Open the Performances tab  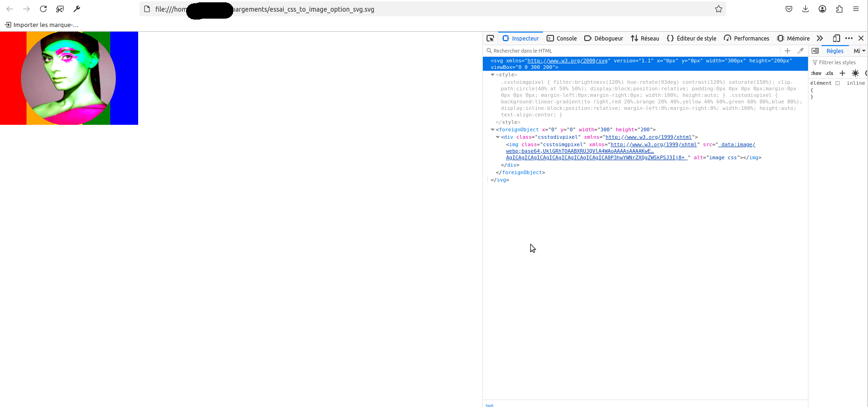coord(747,38)
